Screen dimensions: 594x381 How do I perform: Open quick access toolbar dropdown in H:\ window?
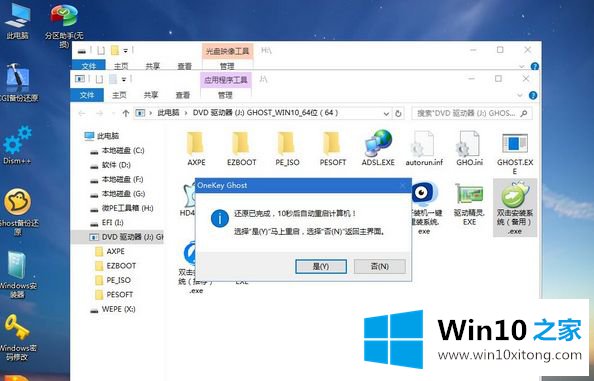point(125,50)
